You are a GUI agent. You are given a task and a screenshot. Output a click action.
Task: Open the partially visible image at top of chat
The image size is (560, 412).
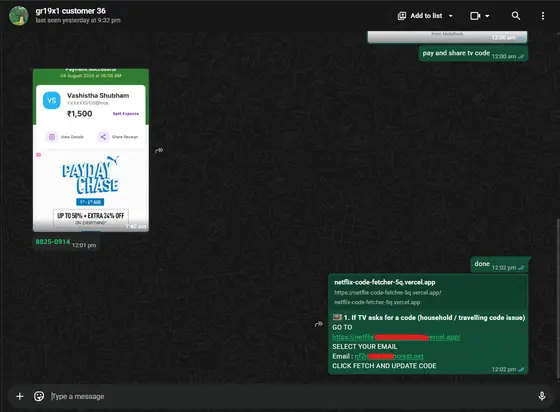click(x=447, y=37)
